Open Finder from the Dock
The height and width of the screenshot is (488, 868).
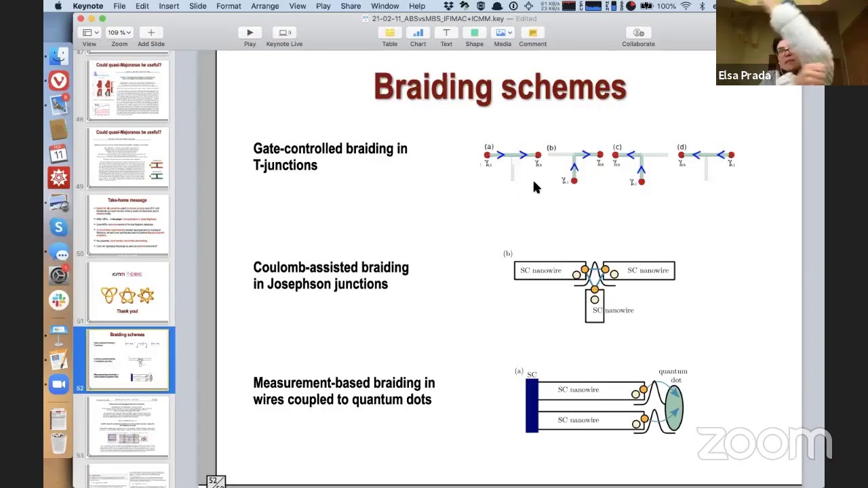pyautogui.click(x=59, y=56)
